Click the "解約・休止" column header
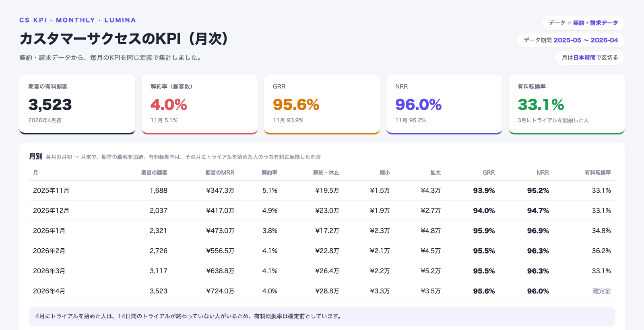 point(326,173)
